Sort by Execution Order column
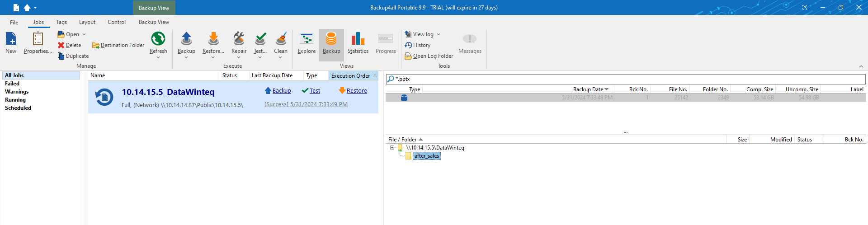Viewport: 868px width, 225px height. pos(354,75)
